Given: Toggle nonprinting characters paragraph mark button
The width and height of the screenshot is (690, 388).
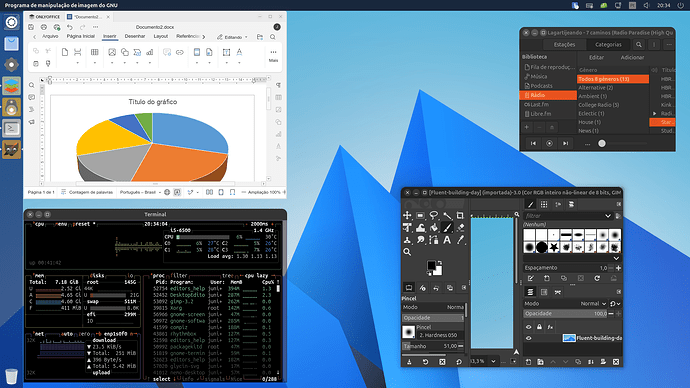Looking at the screenshot, I should 279,85.
